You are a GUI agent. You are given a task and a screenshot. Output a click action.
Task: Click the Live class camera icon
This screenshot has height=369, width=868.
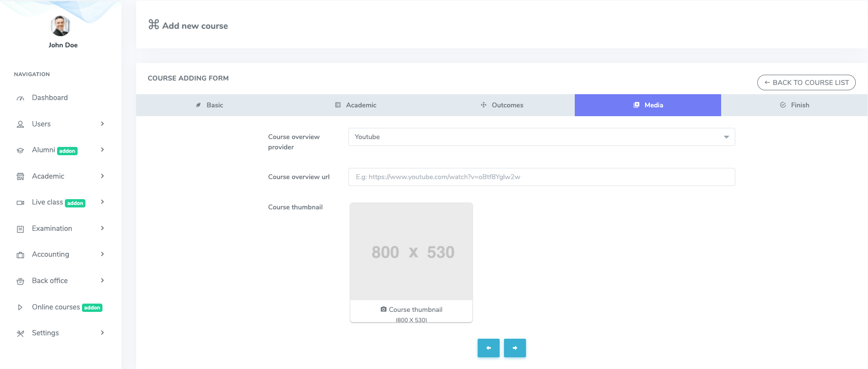[20, 203]
